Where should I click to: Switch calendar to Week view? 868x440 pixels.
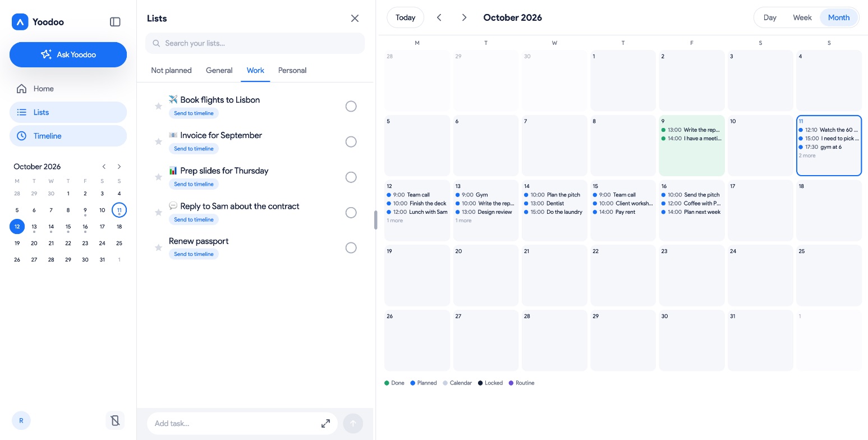pos(802,17)
